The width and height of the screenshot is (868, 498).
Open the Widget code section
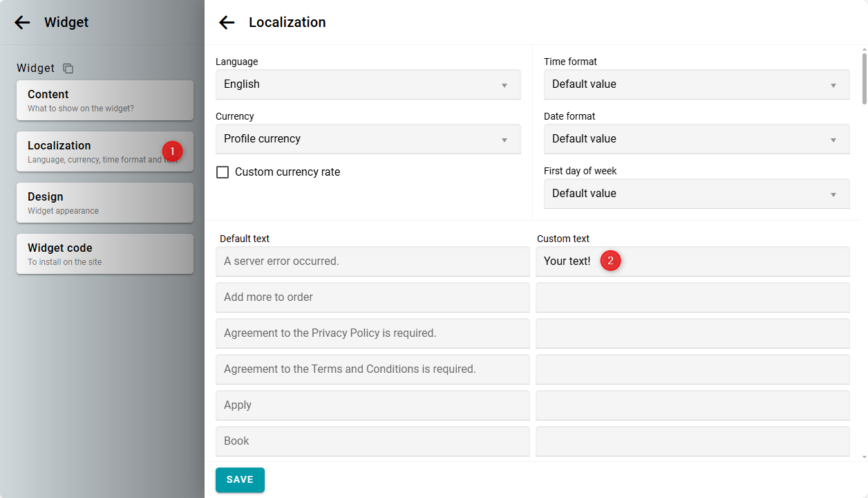104,254
